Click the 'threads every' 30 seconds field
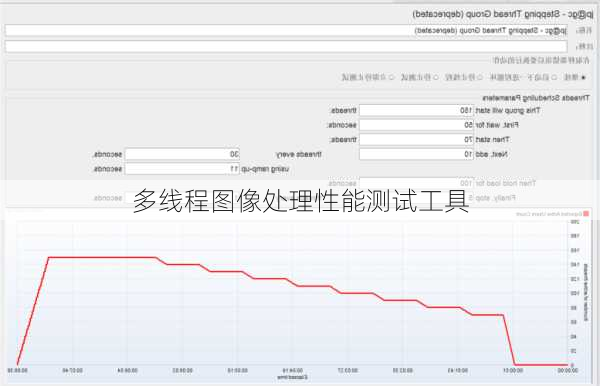 coord(182,154)
